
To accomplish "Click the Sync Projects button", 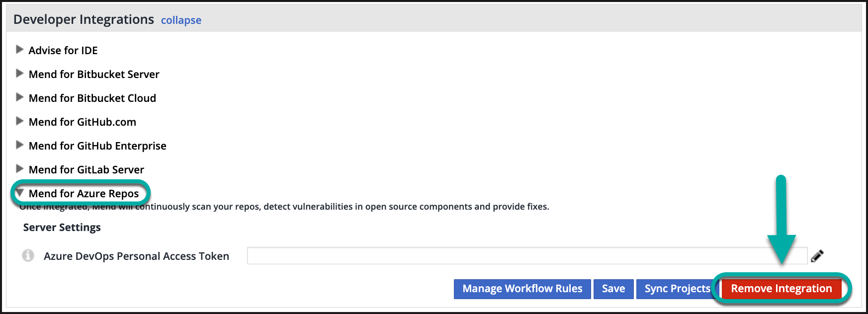I will click(x=677, y=289).
